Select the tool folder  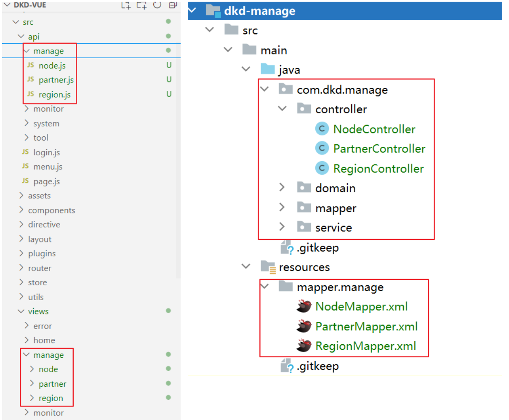41,138
